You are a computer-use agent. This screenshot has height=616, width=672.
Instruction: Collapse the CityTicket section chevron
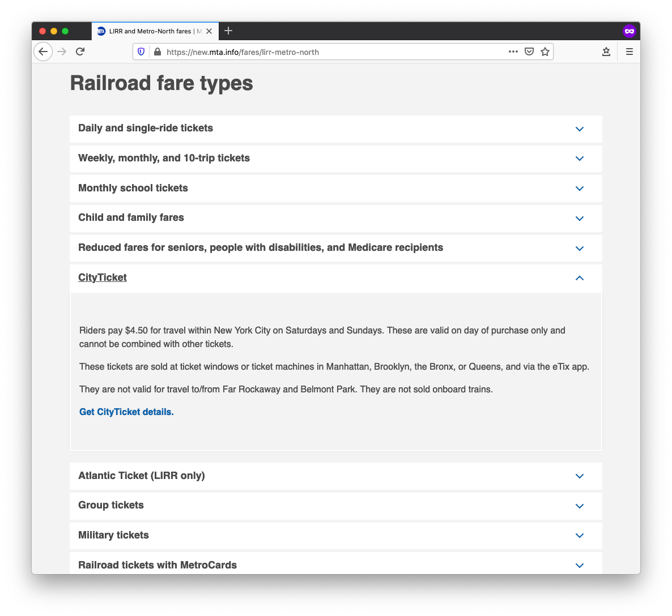click(x=580, y=278)
